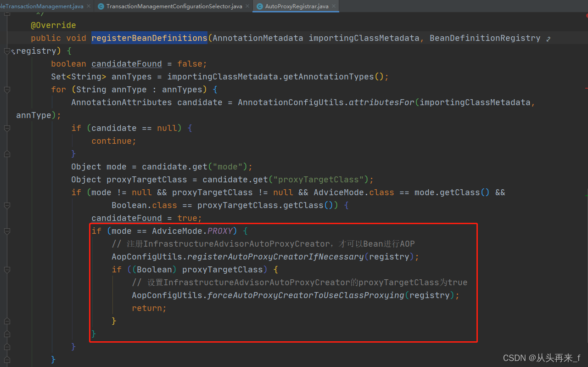Click registerAutoProxyCreatorIfNecessary method call
This screenshot has height=367, width=588.
(x=275, y=257)
